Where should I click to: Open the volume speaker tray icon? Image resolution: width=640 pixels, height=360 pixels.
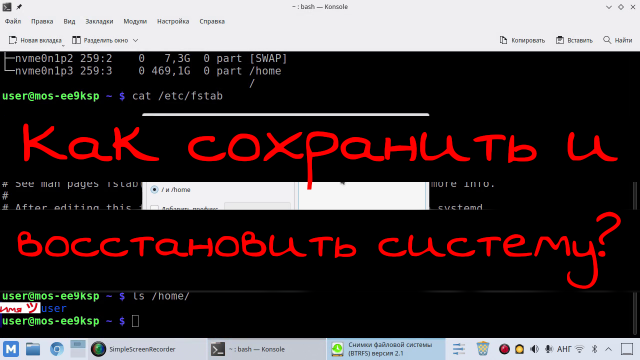534,349
